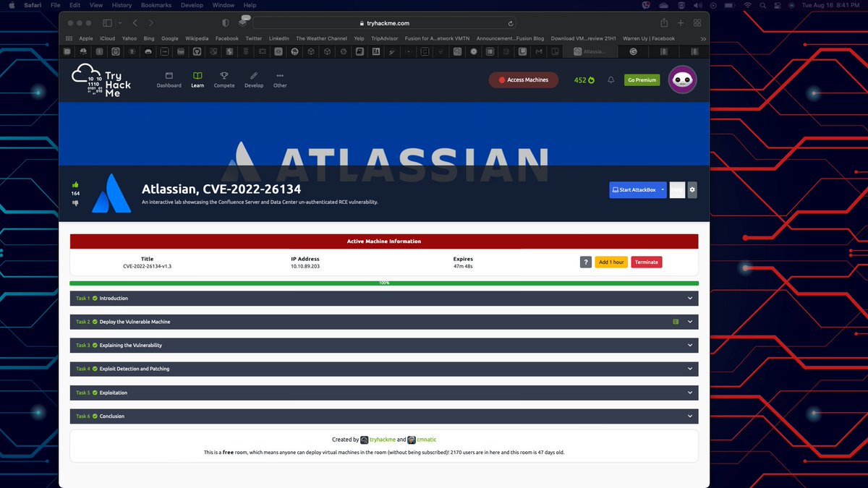Toggle the Safari sidebar

point(108,23)
